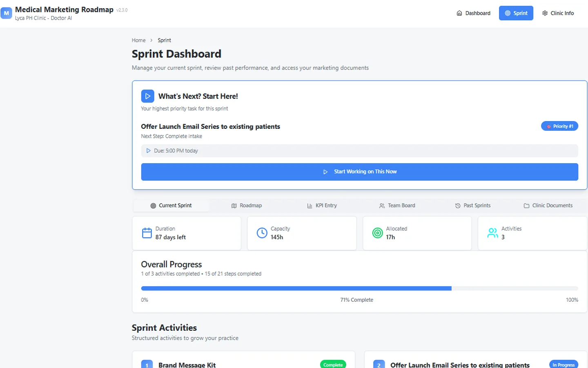
Task: Click the 71% Complete label
Action: (356, 300)
